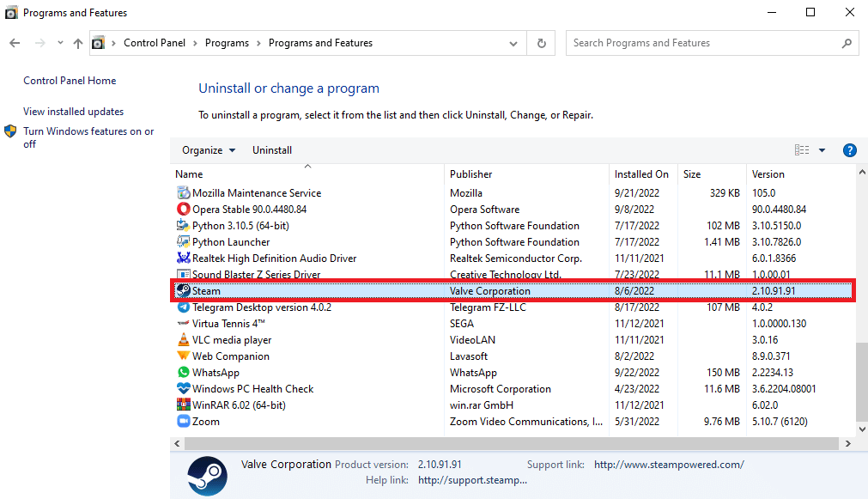Open help with the blue question mark

850,150
